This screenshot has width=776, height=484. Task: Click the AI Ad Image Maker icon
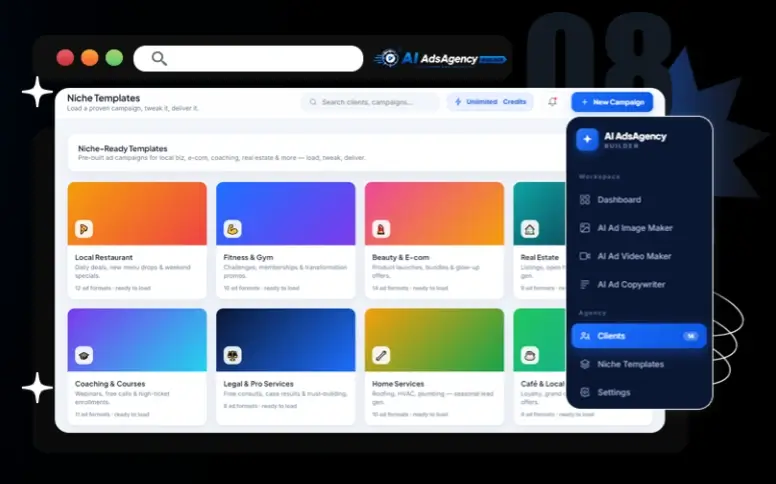point(584,228)
